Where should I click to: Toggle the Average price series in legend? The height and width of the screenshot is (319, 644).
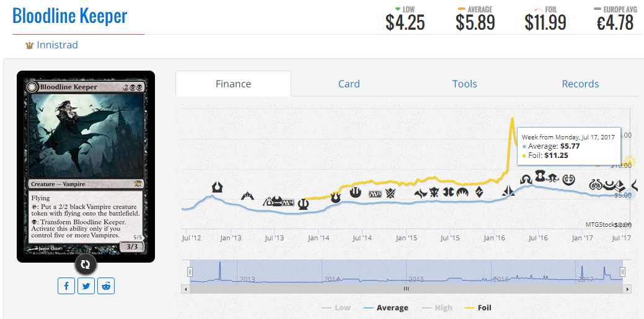pyautogui.click(x=386, y=307)
